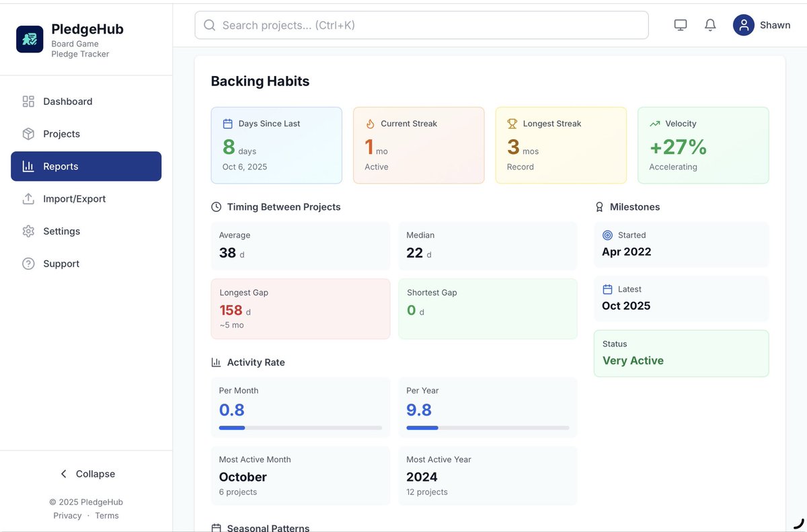Click the search magnifier icon
807x532 pixels.
[x=209, y=25]
